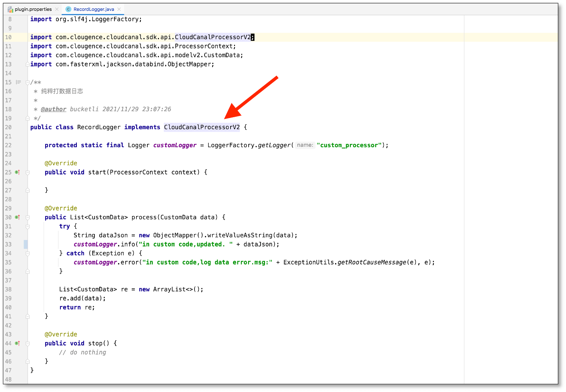This screenshot has height=392, width=566.
Task: Place cursor on the customLogger field declaration
Action: 175,145
